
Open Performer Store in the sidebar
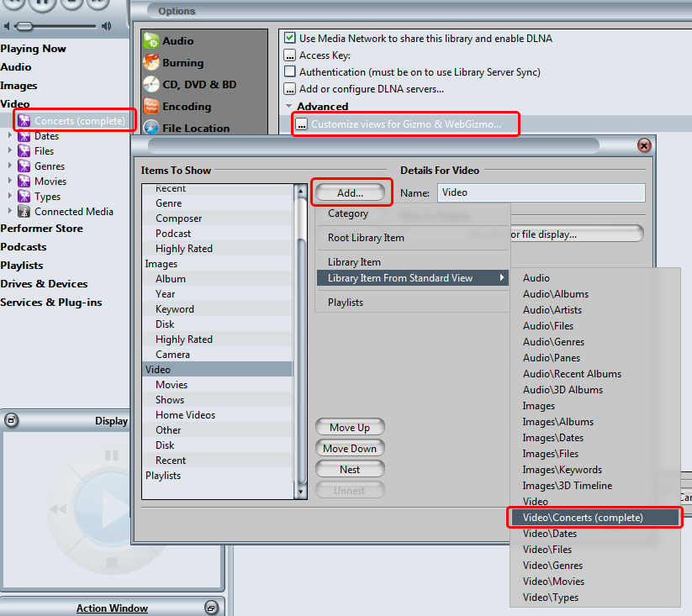(x=41, y=229)
